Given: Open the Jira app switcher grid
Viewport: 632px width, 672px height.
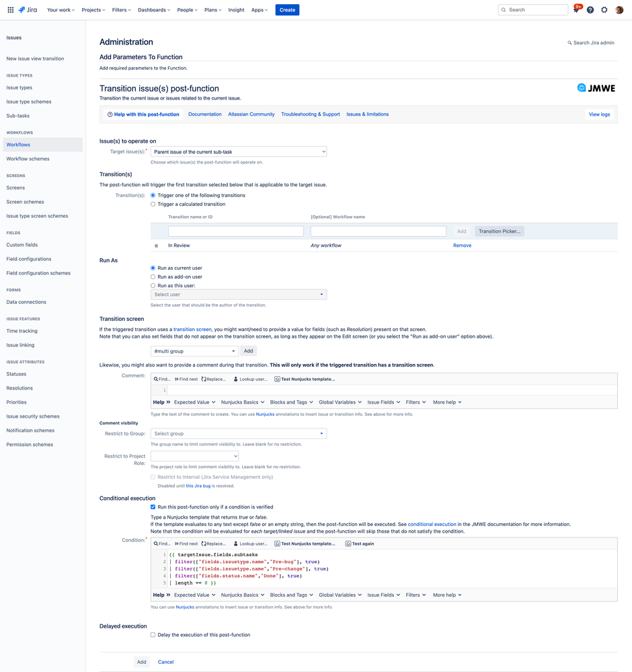Looking at the screenshot, I should pos(10,10).
